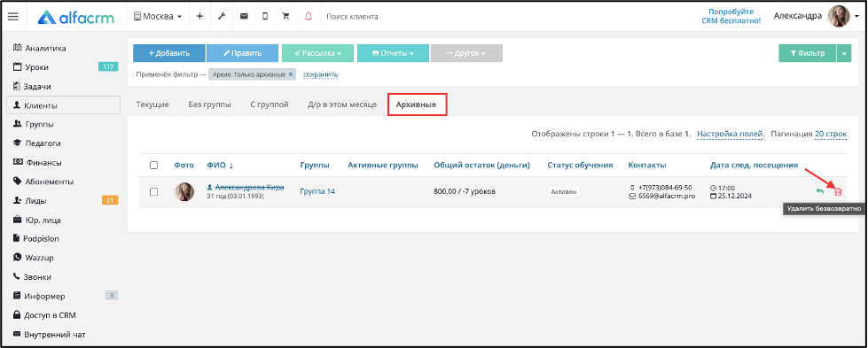Click the user avatar in header
The height and width of the screenshot is (348, 868).
pyautogui.click(x=838, y=16)
